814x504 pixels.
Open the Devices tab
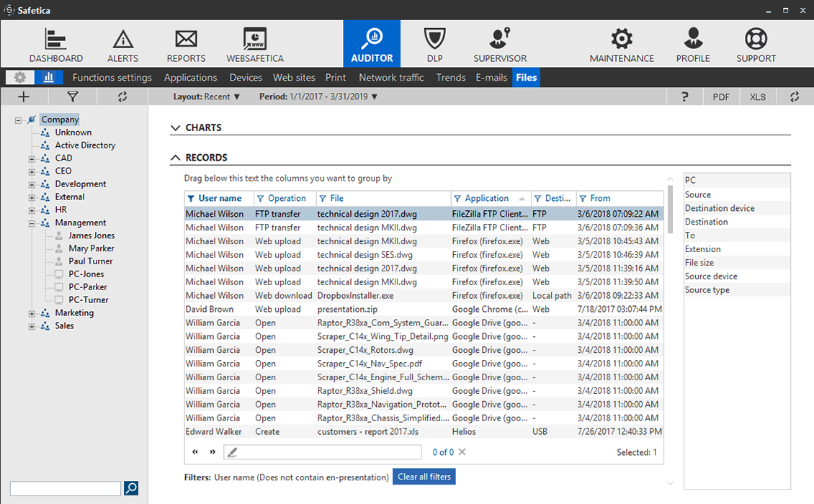click(x=246, y=77)
